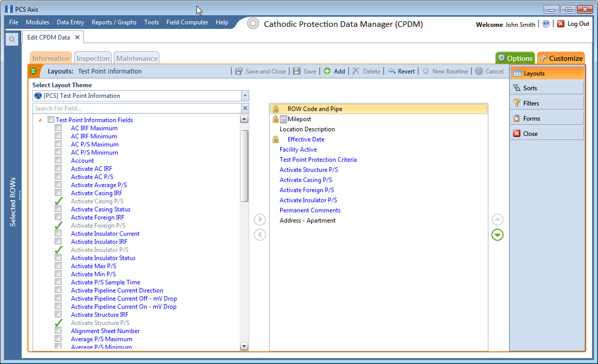
Task: Click the help question mark icon
Action: point(546,24)
